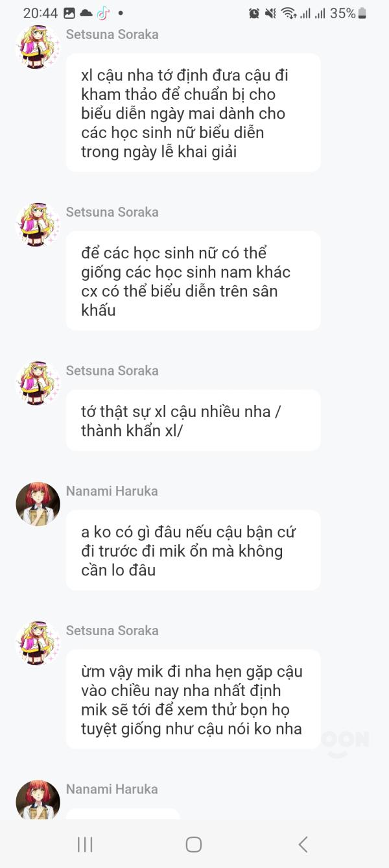The width and height of the screenshot is (389, 868).
Task: Tap the watermark logo at bottom right
Action: [x=347, y=743]
